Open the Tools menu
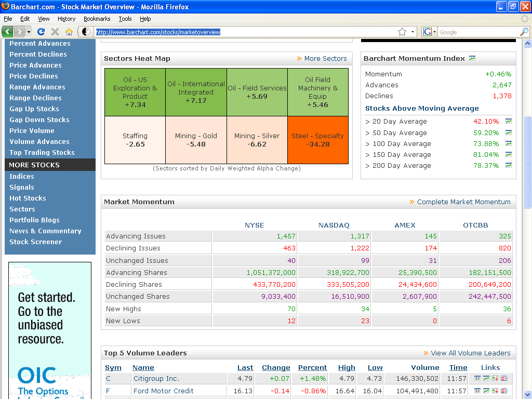This screenshot has height=399, width=532. pyautogui.click(x=125, y=19)
